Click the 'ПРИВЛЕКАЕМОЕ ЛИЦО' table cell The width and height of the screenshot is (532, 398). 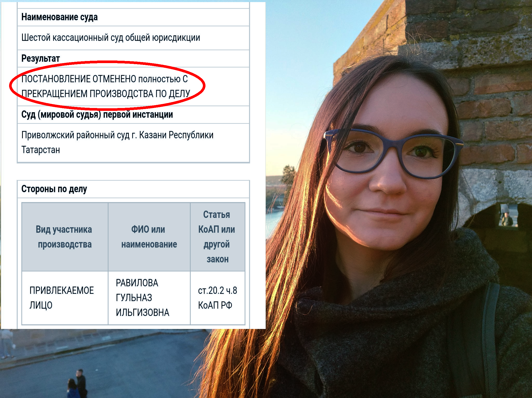click(x=65, y=298)
